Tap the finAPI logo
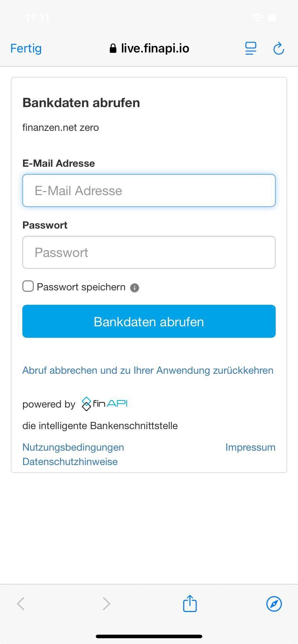The height and width of the screenshot is (644, 298). click(x=105, y=404)
